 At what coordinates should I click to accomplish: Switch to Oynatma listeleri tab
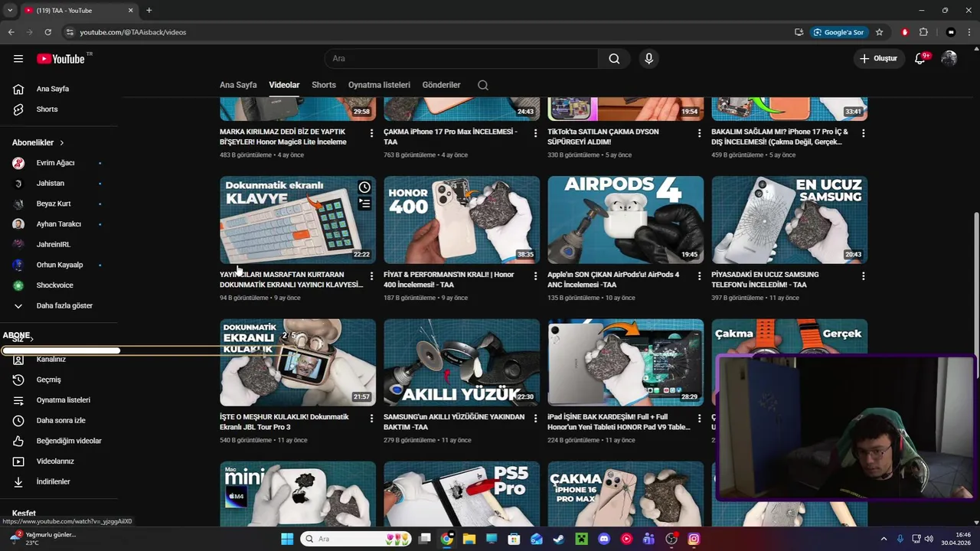tap(379, 85)
